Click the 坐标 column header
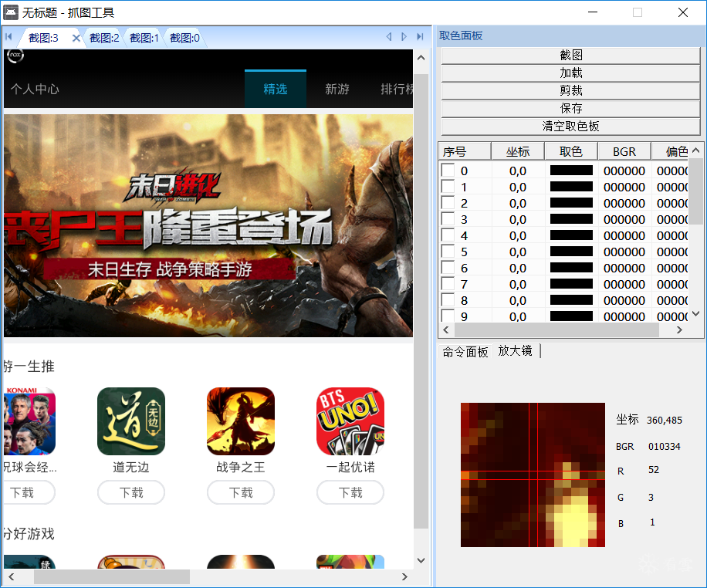This screenshot has width=707, height=588. tap(518, 151)
